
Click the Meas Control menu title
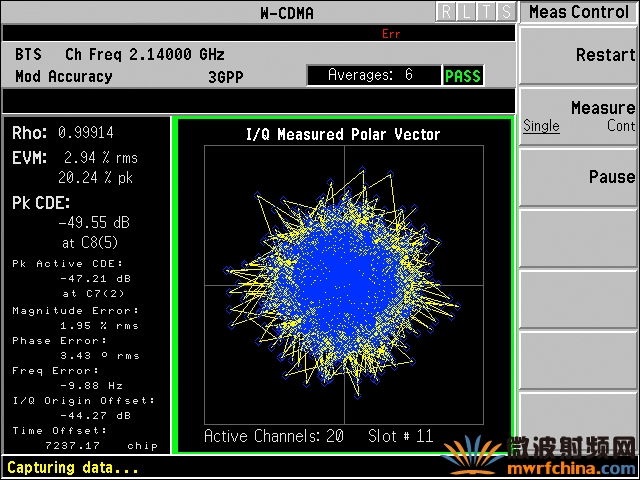point(579,12)
